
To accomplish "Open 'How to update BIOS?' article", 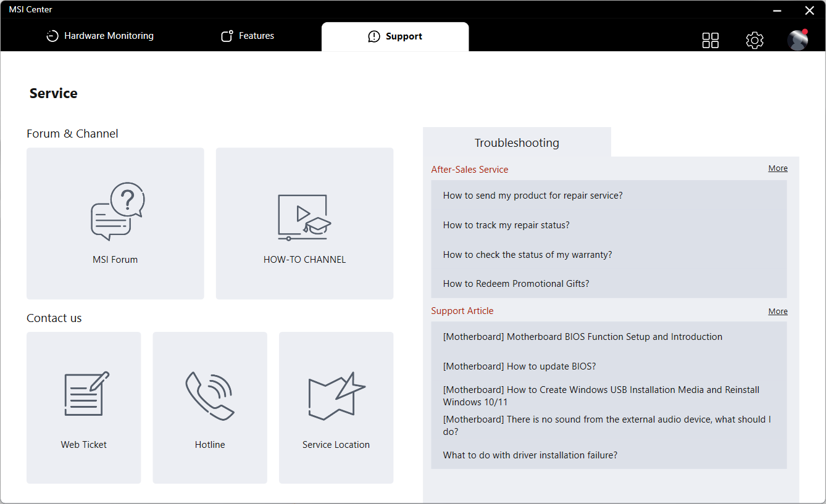I will click(x=519, y=366).
